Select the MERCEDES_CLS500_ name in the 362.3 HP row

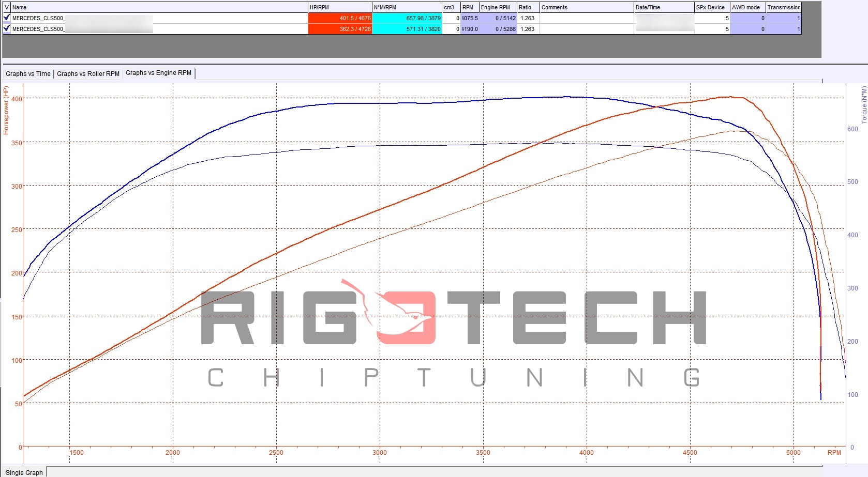point(38,29)
